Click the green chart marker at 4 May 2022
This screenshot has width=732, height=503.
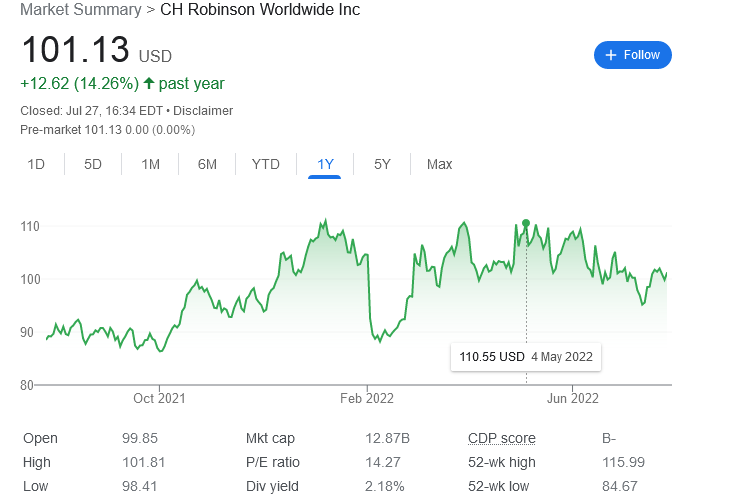click(x=526, y=223)
